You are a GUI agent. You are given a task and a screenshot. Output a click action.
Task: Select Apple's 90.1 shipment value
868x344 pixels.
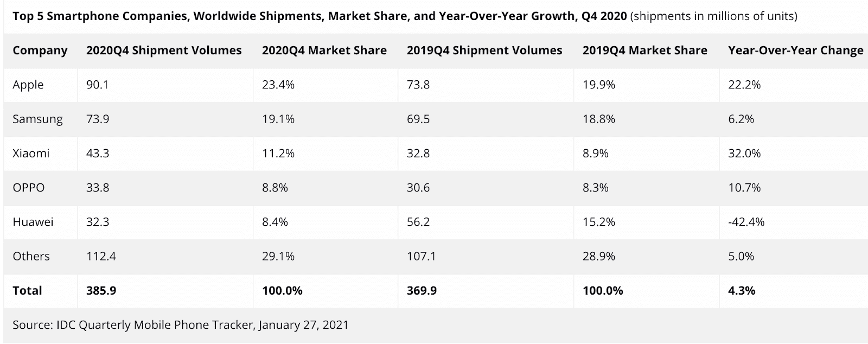(98, 85)
